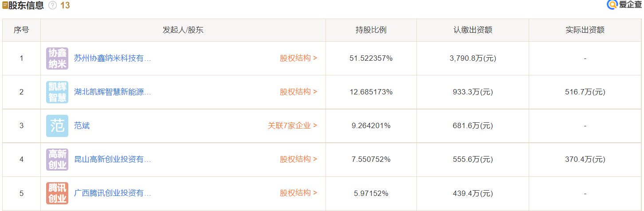This screenshot has width=644, height=211.
Task: Expand 股权结构 for 苏州协鑫纳米科技
Action: (x=298, y=58)
